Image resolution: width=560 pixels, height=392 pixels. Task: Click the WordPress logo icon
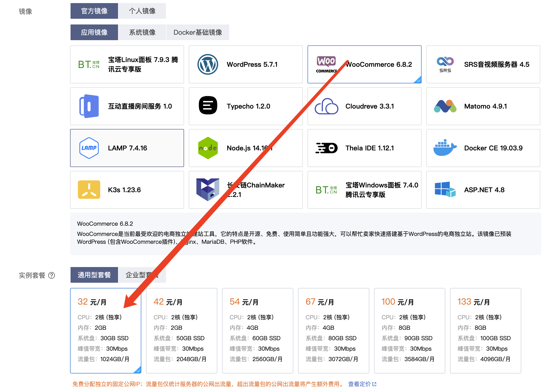[x=208, y=64]
